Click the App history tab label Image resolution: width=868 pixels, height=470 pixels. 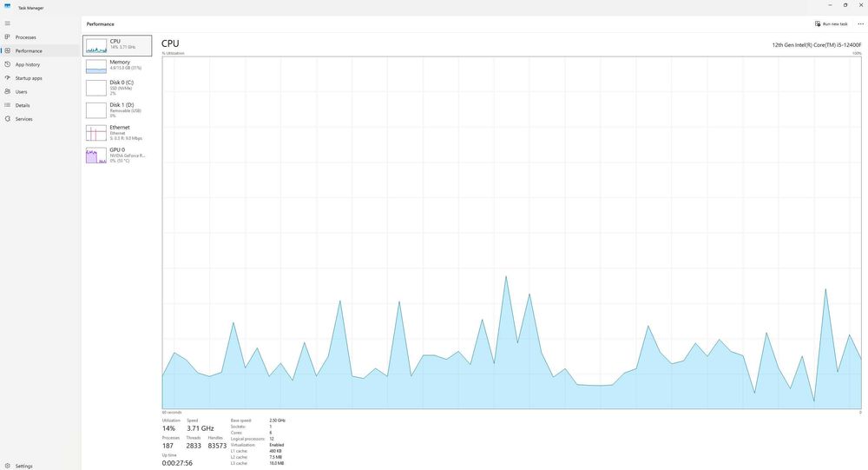(28, 64)
